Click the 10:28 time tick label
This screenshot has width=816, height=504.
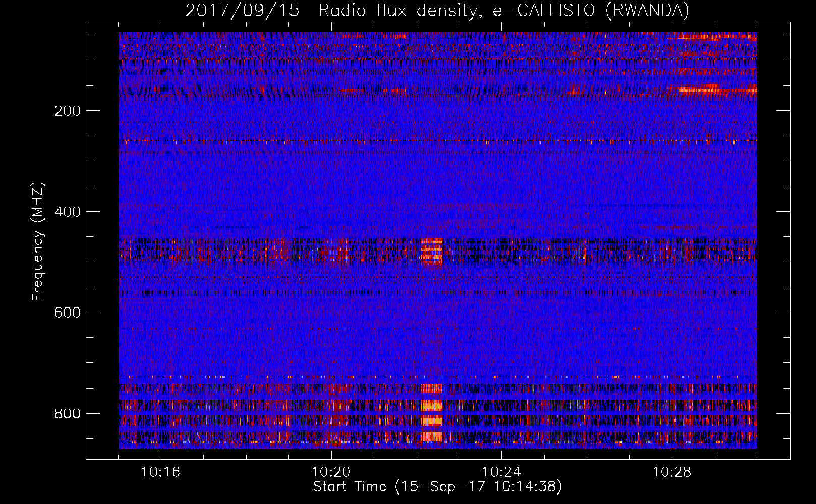click(672, 472)
